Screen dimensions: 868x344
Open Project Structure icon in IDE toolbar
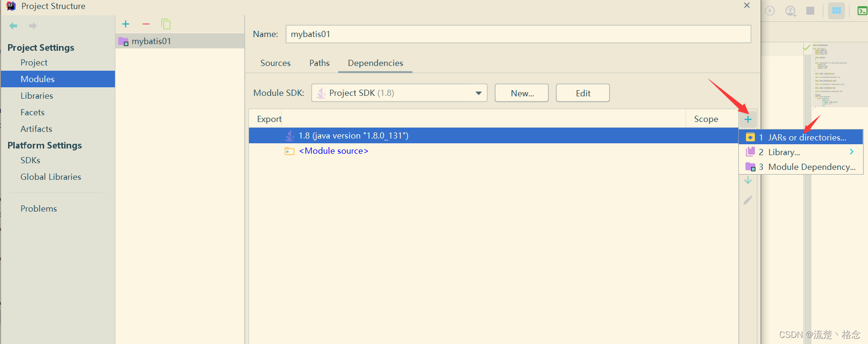[x=837, y=10]
